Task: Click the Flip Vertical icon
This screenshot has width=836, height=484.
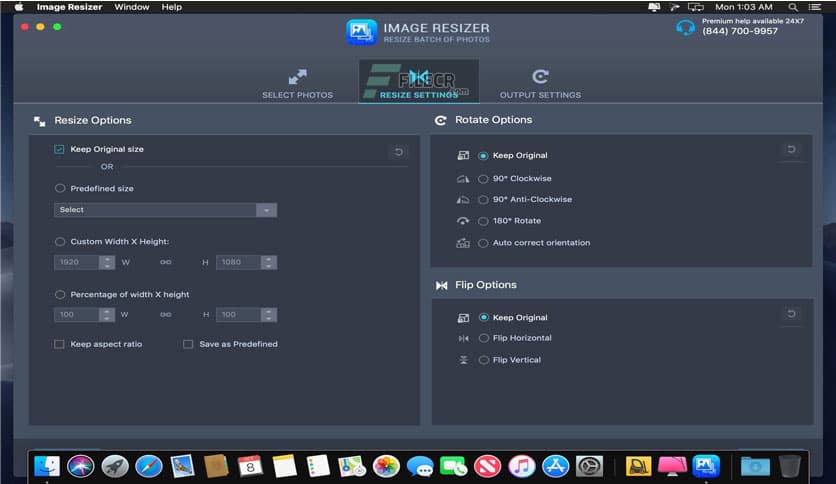Action: 463,360
